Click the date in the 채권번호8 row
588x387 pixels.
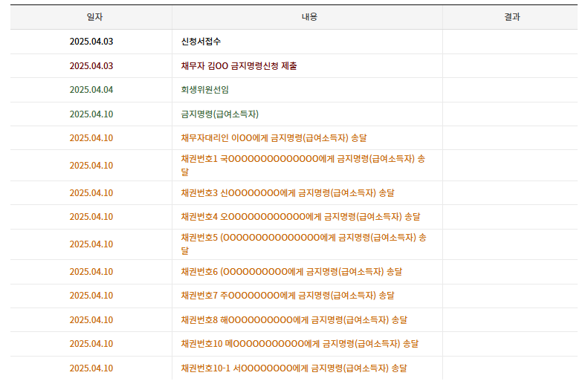(x=91, y=320)
